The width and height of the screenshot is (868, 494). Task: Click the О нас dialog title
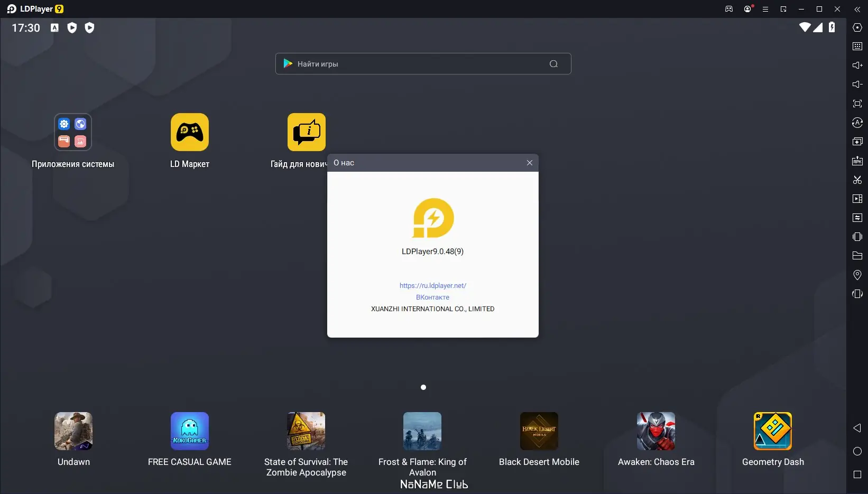(x=344, y=163)
